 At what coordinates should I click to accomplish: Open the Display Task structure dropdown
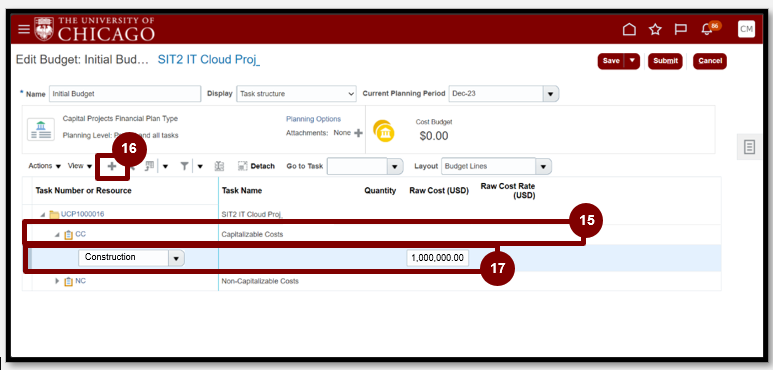296,94
